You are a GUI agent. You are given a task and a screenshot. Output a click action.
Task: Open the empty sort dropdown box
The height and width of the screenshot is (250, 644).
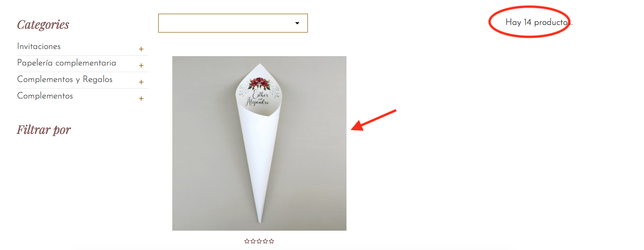coord(233,23)
